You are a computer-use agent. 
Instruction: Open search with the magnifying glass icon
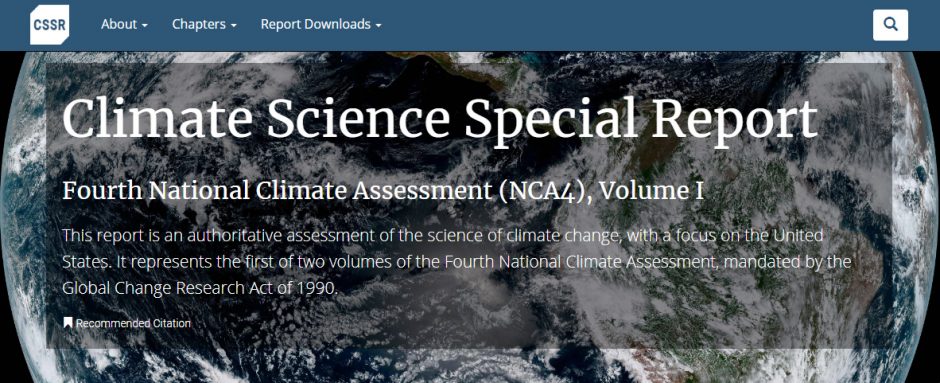(890, 25)
